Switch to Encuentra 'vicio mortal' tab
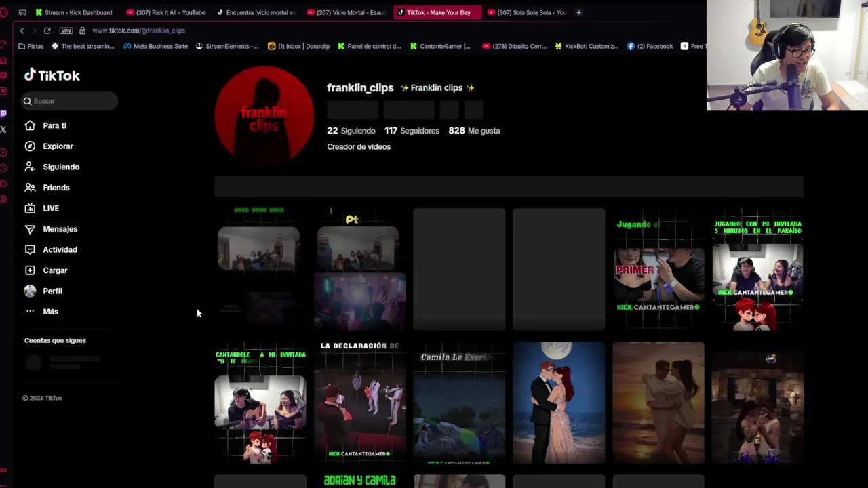The image size is (868, 488). tap(257, 12)
